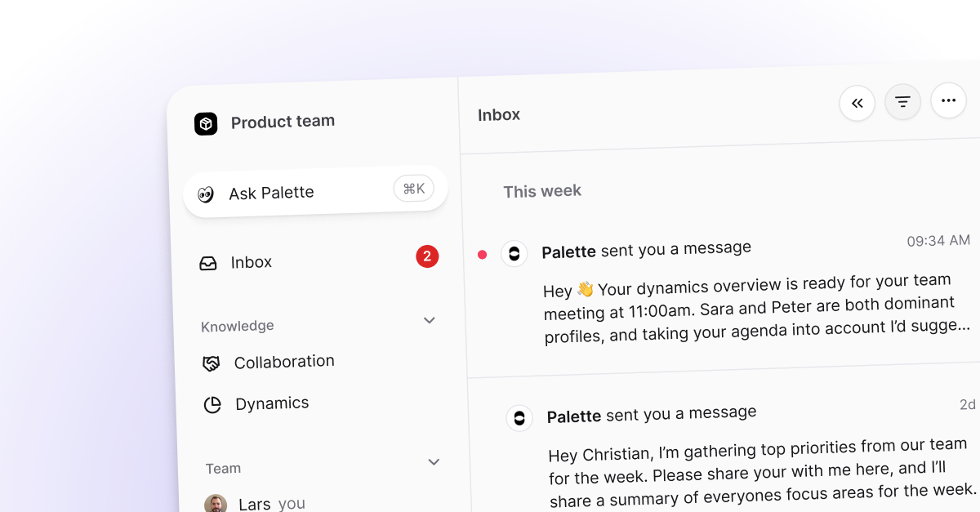Click the ⌘K shortcut badge

click(x=414, y=189)
